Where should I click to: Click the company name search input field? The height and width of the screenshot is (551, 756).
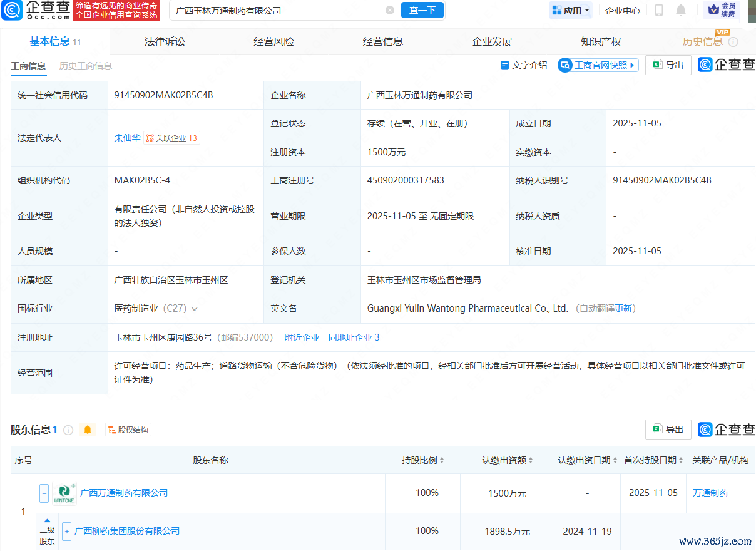(x=275, y=11)
